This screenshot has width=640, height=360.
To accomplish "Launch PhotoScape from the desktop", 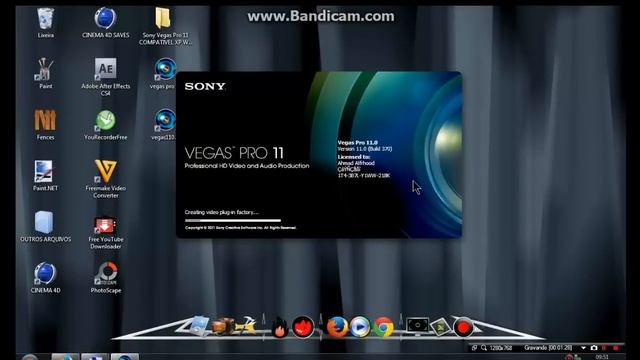I will [x=105, y=278].
